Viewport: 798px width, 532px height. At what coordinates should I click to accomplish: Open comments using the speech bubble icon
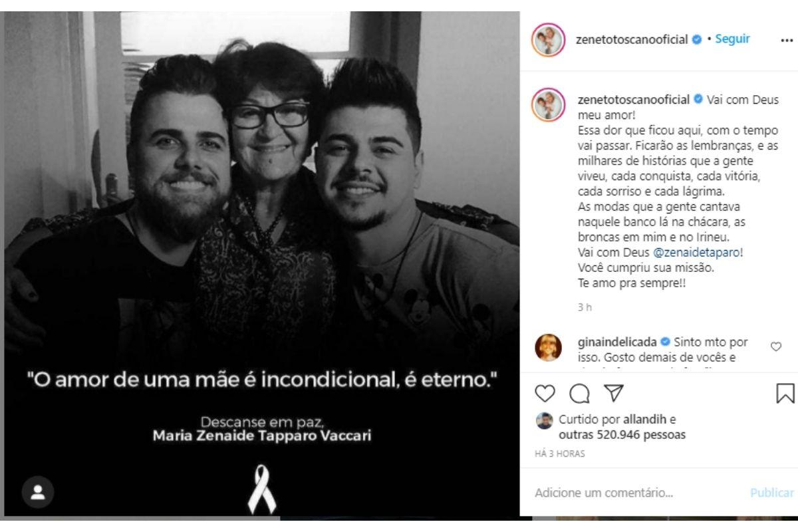click(580, 394)
